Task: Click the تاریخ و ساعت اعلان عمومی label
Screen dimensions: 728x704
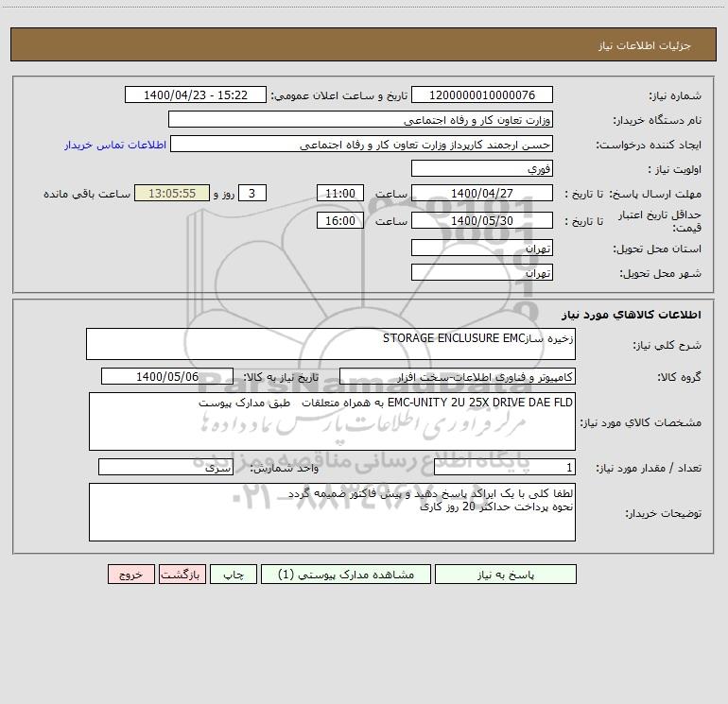Action: coord(339,96)
